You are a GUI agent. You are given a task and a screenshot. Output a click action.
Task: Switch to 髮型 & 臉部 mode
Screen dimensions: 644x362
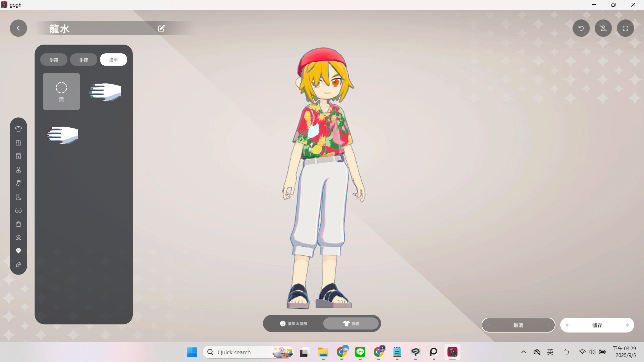[x=293, y=323]
